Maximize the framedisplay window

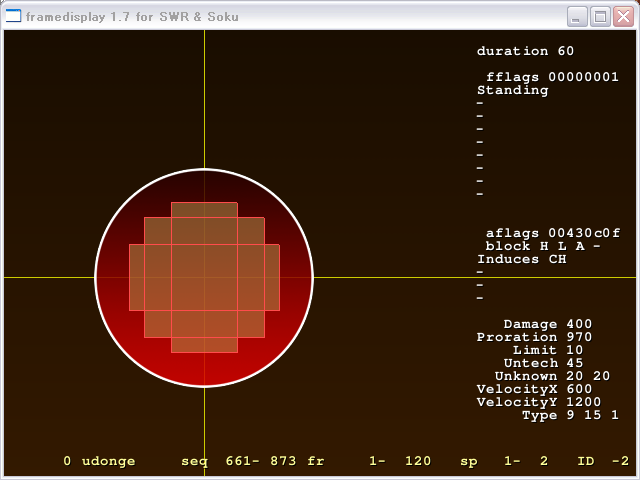click(600, 16)
